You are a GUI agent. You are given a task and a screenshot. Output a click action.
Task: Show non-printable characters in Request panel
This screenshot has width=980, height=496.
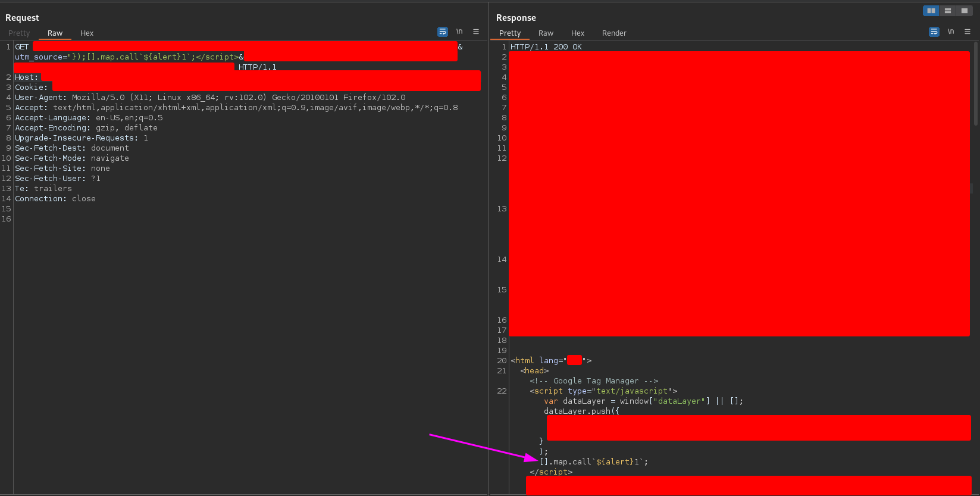click(x=459, y=32)
